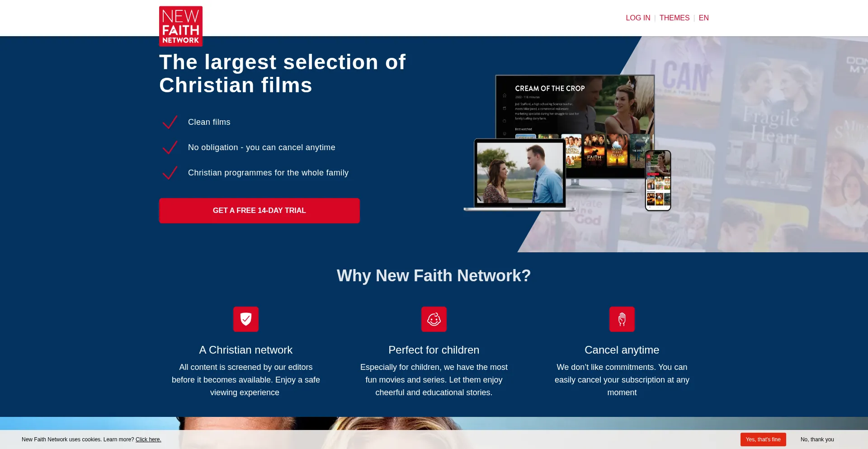Start the free 14-day trial
The height and width of the screenshot is (449, 868).
[x=259, y=211]
